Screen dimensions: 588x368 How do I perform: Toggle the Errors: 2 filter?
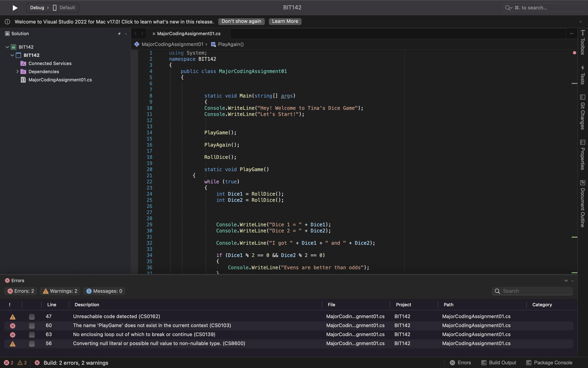[x=21, y=291]
